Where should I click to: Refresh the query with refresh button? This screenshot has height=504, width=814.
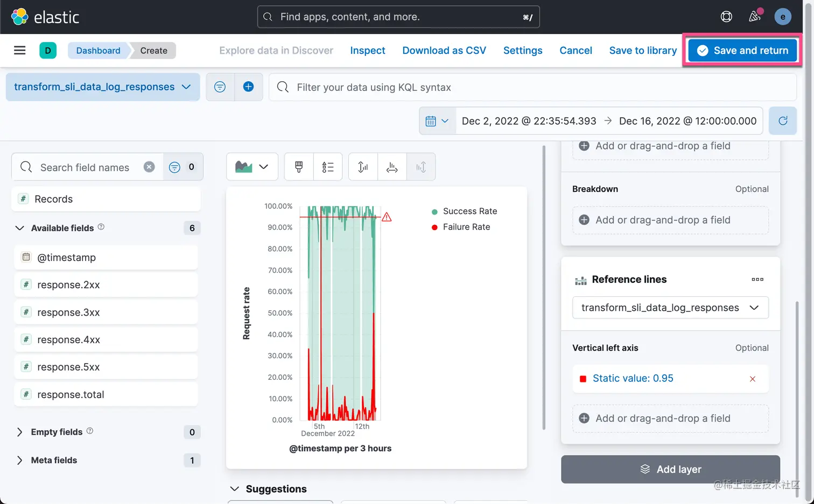click(x=783, y=121)
